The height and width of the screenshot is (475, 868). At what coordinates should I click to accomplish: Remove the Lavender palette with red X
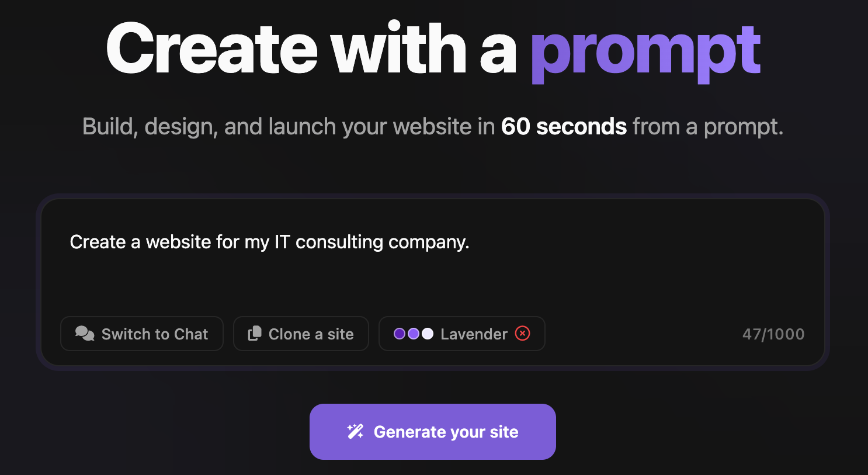click(x=523, y=334)
